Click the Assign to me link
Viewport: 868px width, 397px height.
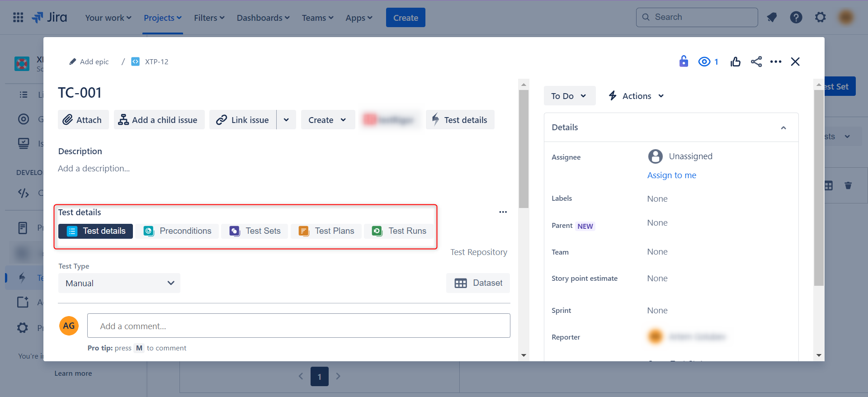pyautogui.click(x=671, y=175)
